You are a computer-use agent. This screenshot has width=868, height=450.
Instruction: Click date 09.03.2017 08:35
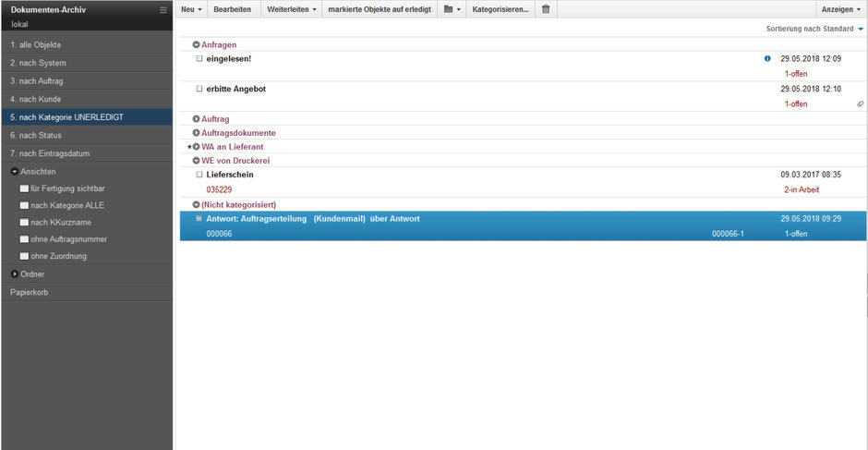(811, 175)
